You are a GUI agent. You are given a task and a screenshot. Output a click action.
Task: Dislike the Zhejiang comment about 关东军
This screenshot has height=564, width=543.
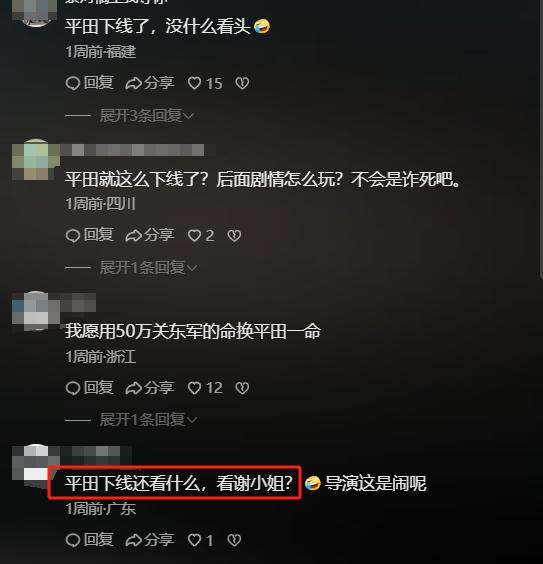point(242,388)
